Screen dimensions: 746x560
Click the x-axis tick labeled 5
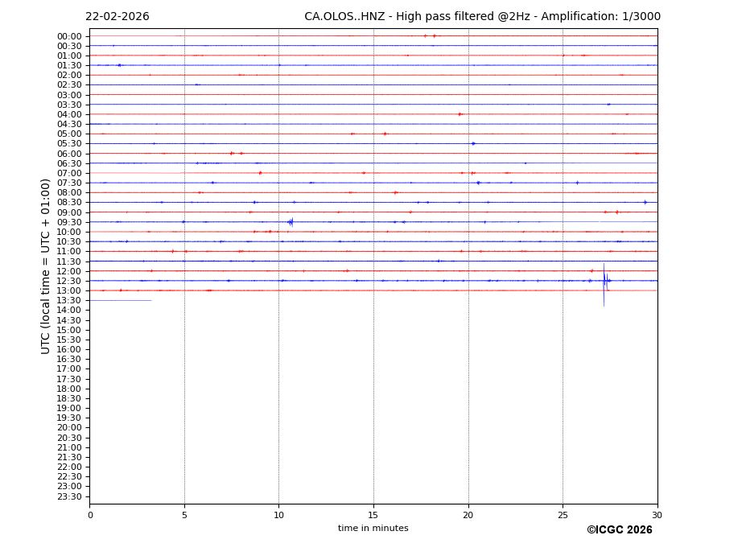point(184,515)
